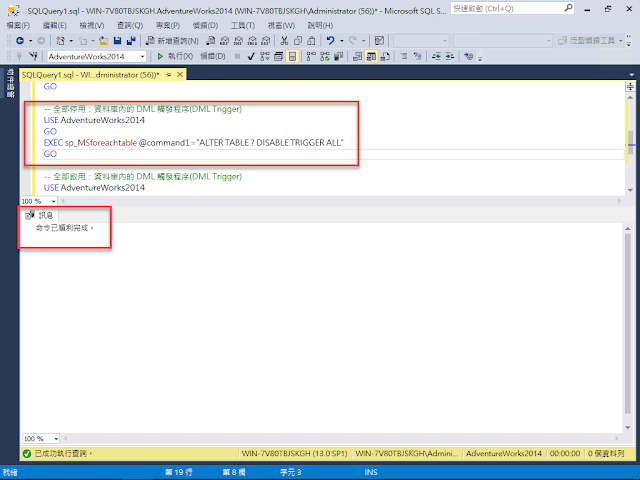Click the connect plug icon
Viewport: 640px width, 480px height.
pos(19,56)
